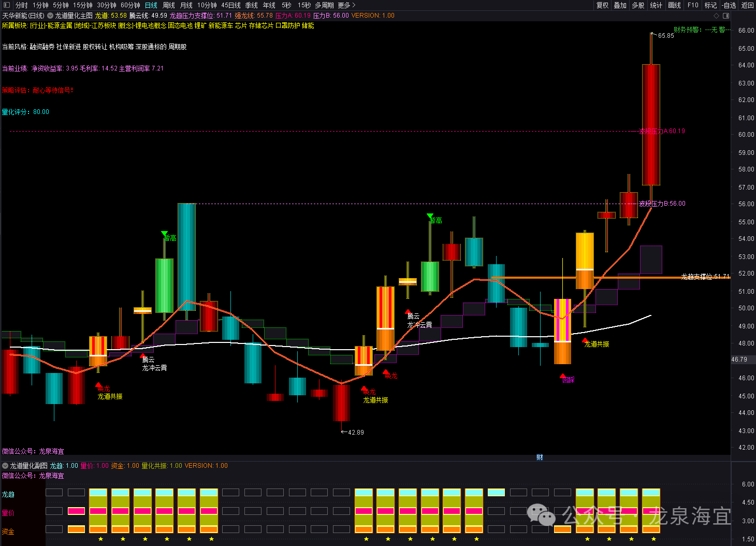Click the first yellow star in sub-chart

point(100,539)
